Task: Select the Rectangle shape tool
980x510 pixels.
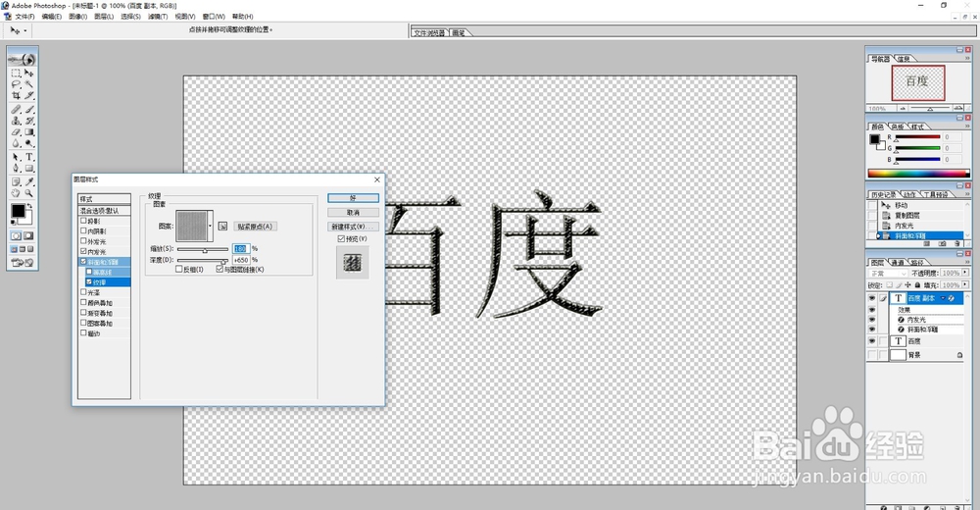Action: coord(28,169)
